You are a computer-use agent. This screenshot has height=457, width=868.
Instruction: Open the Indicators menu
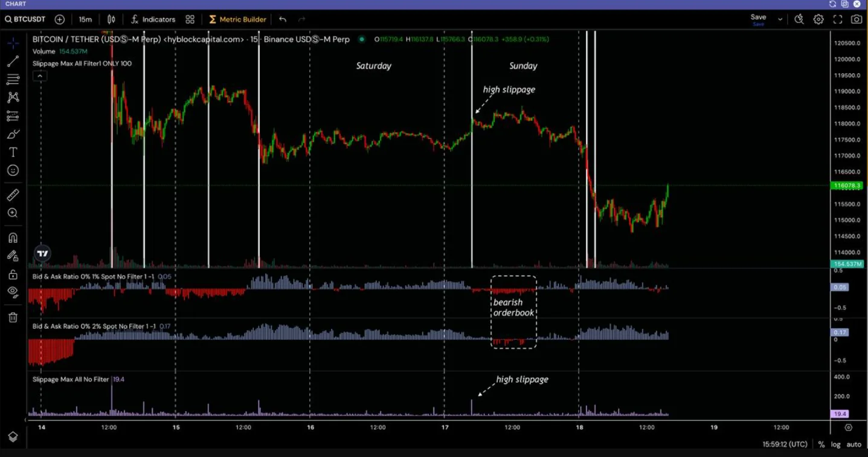tap(153, 19)
